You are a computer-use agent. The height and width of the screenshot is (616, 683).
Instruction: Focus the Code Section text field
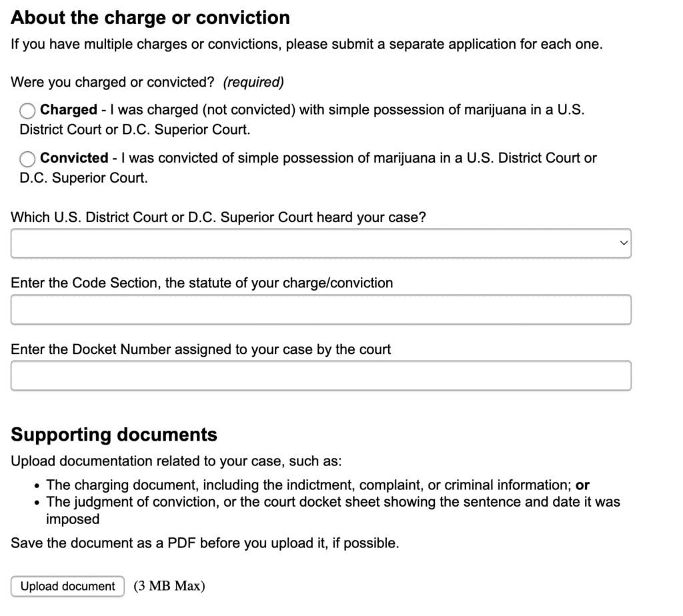(320, 309)
